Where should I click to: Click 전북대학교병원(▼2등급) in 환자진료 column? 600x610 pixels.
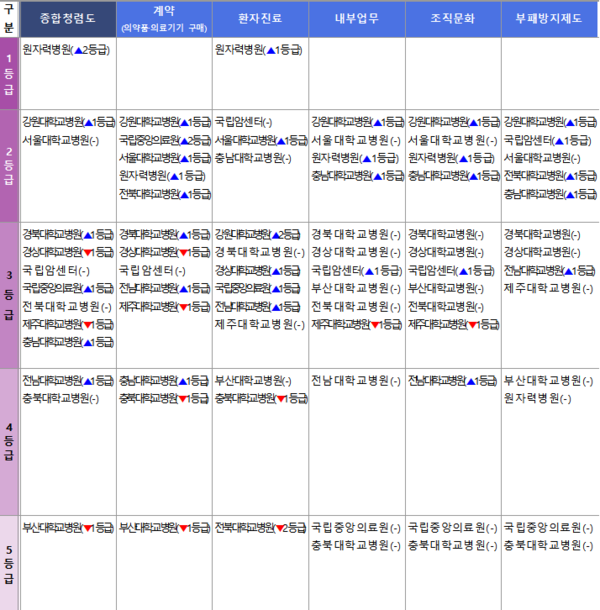[261, 528]
